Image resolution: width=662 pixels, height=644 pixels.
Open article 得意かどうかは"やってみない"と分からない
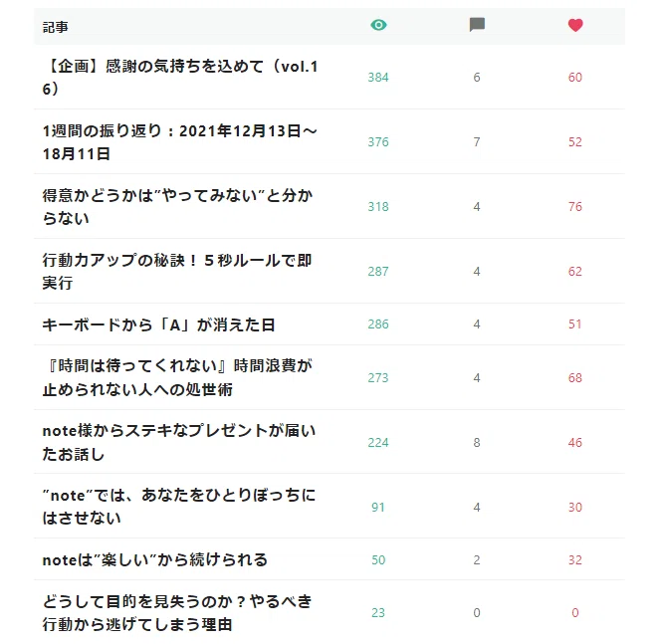click(x=178, y=206)
